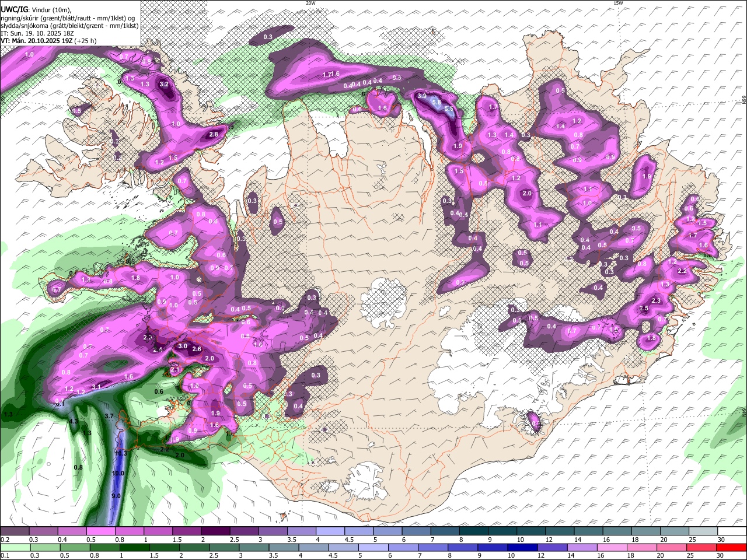Select the '10.0' precipitation value on the map

coord(118,473)
